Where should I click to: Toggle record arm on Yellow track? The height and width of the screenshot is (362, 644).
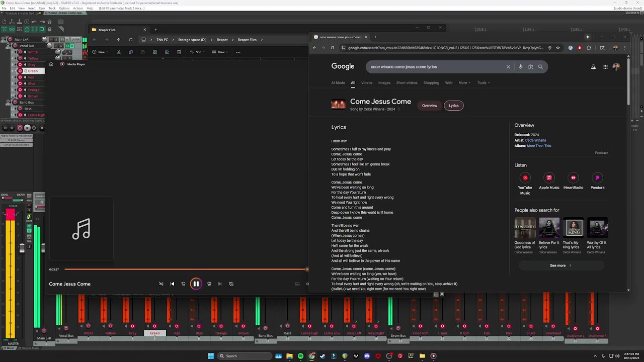click(20, 58)
